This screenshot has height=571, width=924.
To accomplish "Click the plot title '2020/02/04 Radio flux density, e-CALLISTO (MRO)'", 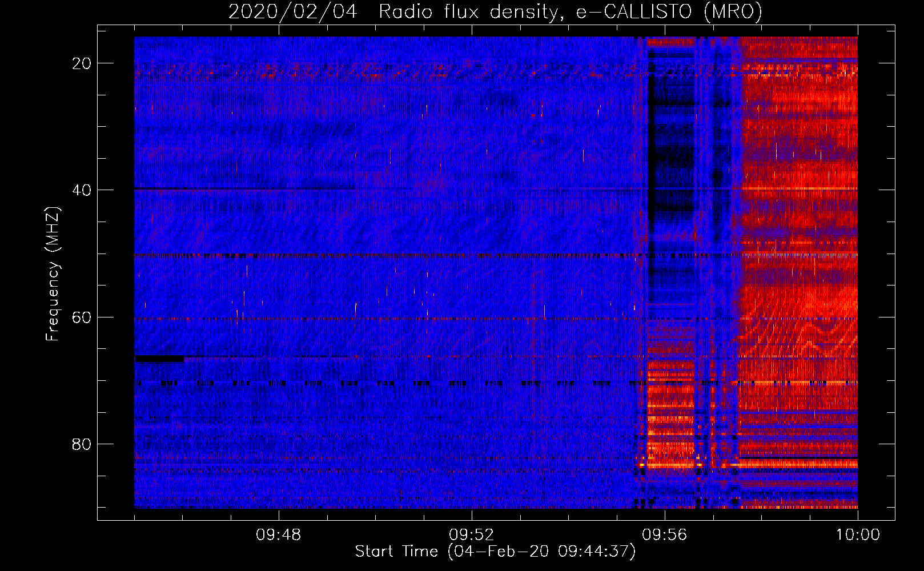I will click(x=495, y=12).
